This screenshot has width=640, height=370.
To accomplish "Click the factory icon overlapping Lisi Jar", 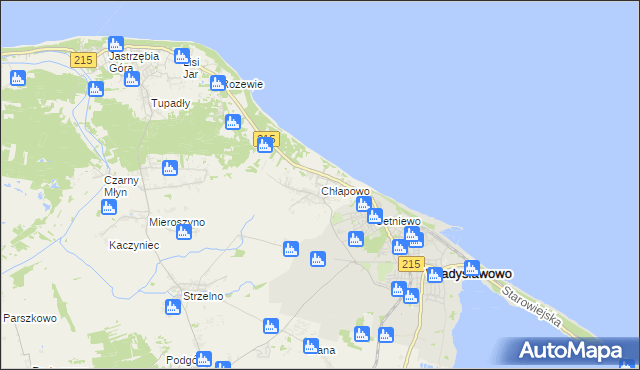I will pyautogui.click(x=182, y=56).
